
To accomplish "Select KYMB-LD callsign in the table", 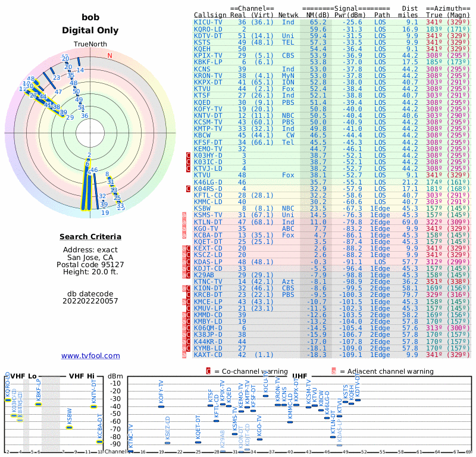I will [208, 348].
